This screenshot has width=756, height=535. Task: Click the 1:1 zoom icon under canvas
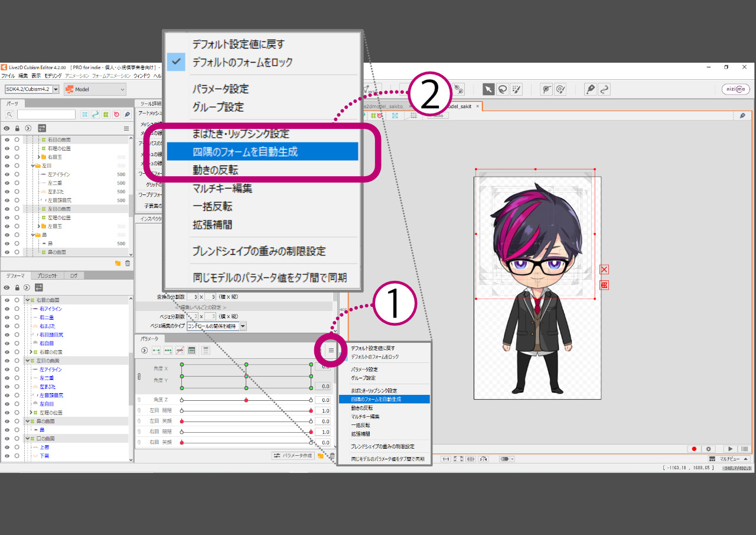(x=446, y=459)
